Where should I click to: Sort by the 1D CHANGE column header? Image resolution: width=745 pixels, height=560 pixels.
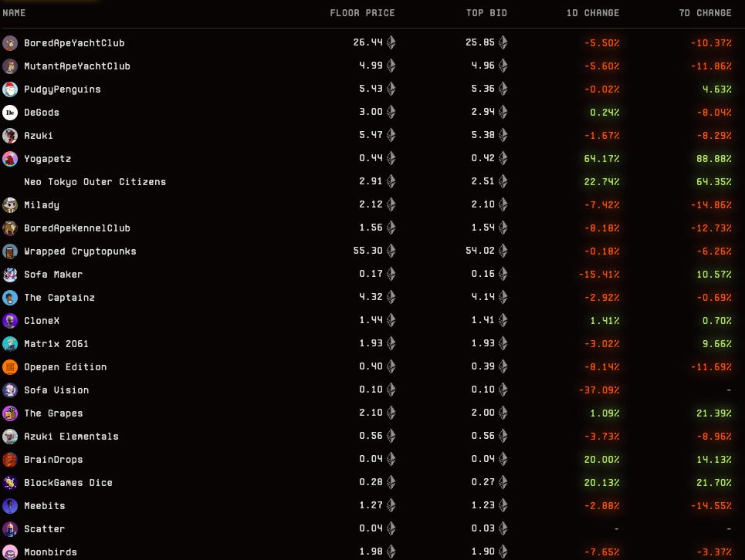point(593,13)
